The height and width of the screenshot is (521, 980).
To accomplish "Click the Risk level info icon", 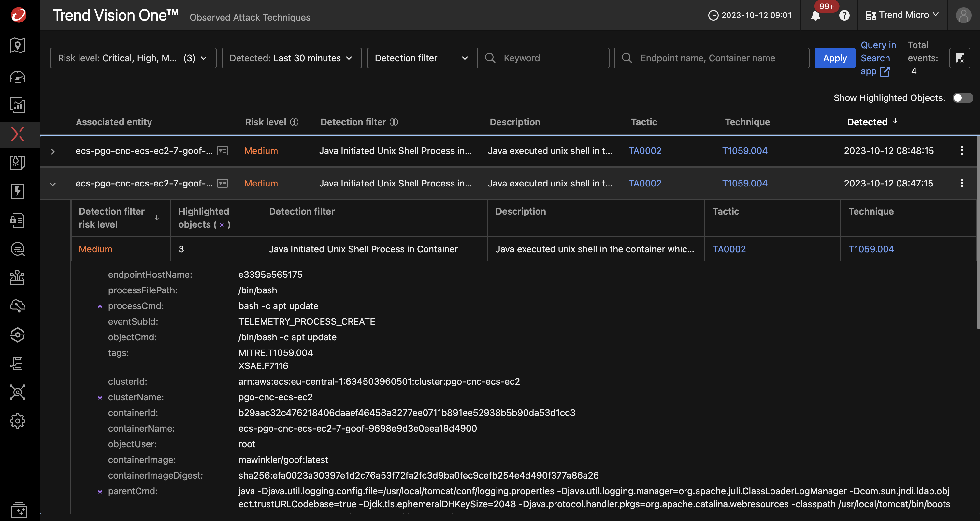I will click(x=294, y=122).
